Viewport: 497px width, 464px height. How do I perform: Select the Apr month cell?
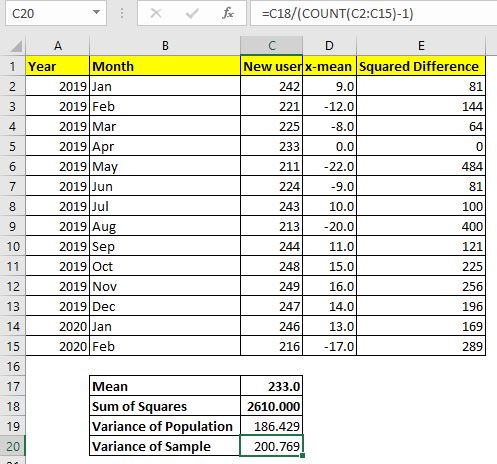tap(165, 146)
